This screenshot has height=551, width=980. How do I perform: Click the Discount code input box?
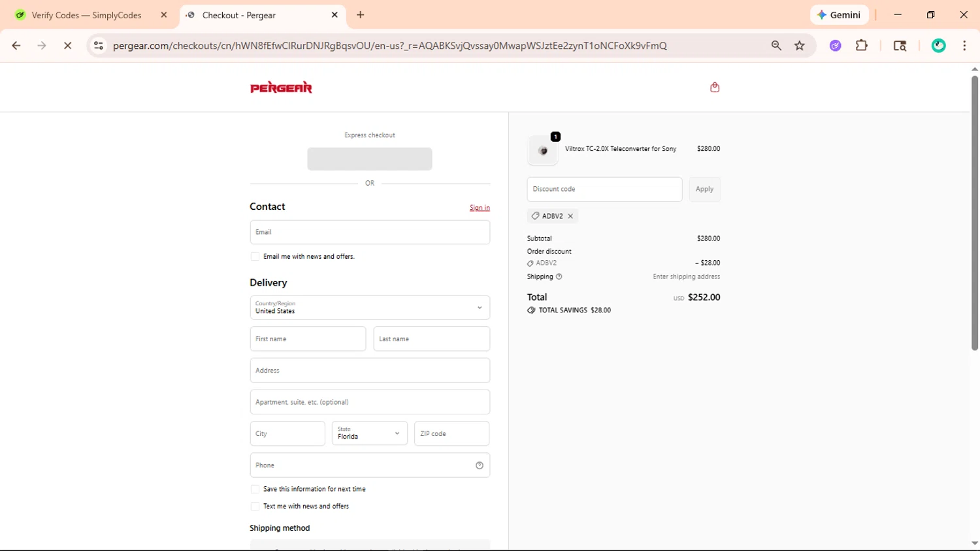[604, 190]
